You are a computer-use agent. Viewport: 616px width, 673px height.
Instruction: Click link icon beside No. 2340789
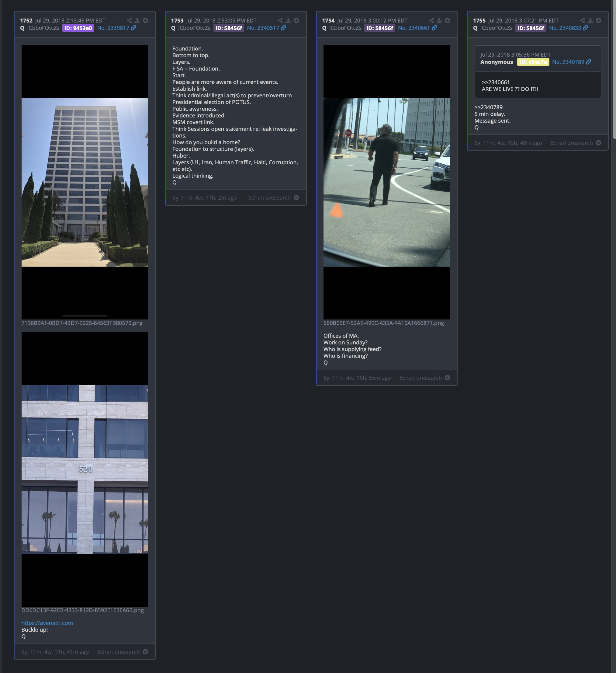pyautogui.click(x=589, y=62)
